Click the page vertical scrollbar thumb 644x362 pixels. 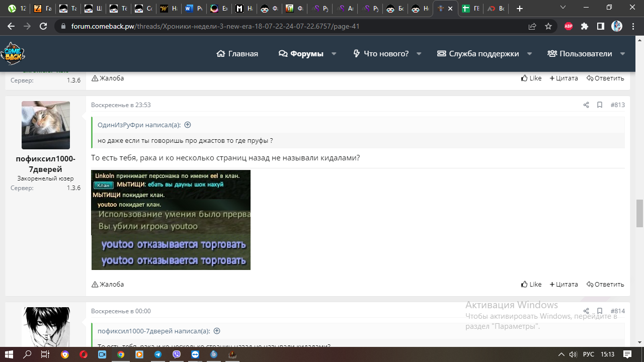639,213
